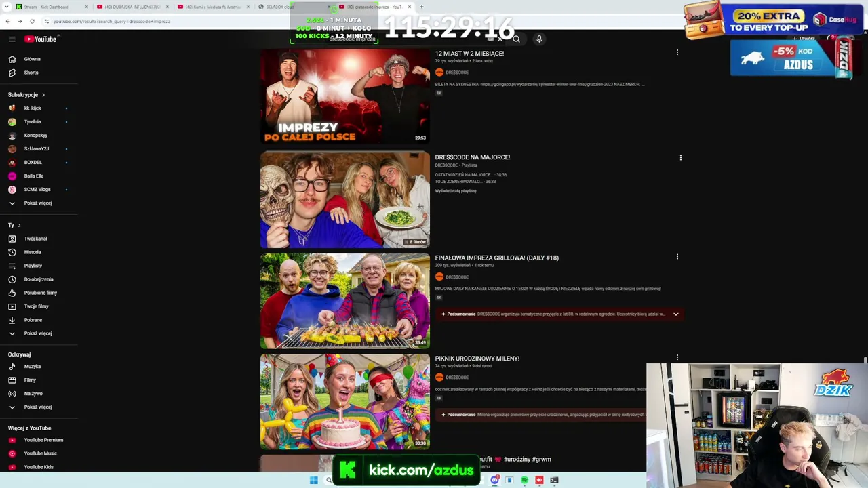868x488 pixels.
Task: Open Playlisty in the sidebar
Action: [x=33, y=266]
